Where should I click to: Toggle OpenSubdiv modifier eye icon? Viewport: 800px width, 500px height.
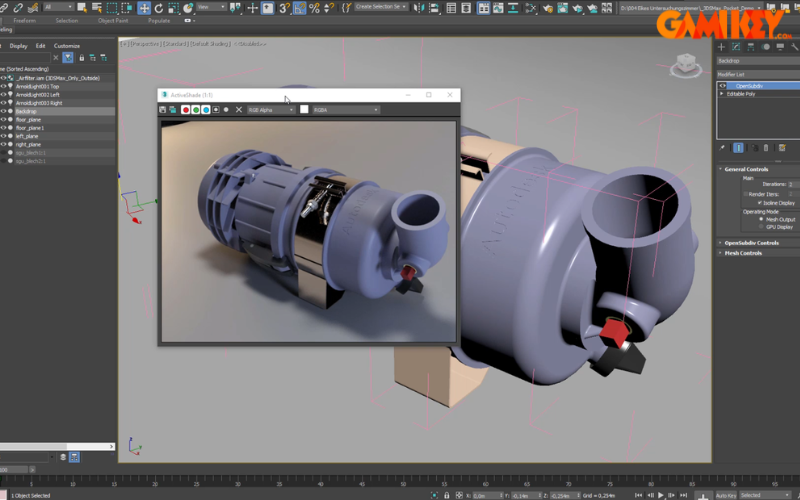(722, 86)
